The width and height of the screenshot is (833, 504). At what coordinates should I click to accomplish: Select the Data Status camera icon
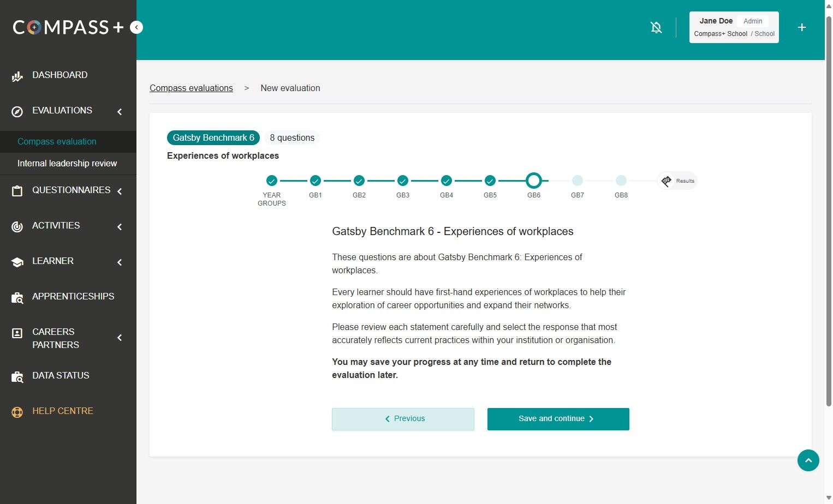click(17, 376)
